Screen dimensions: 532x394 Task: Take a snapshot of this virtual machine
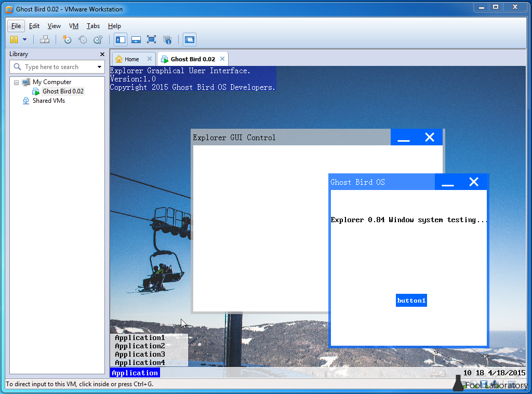67,39
